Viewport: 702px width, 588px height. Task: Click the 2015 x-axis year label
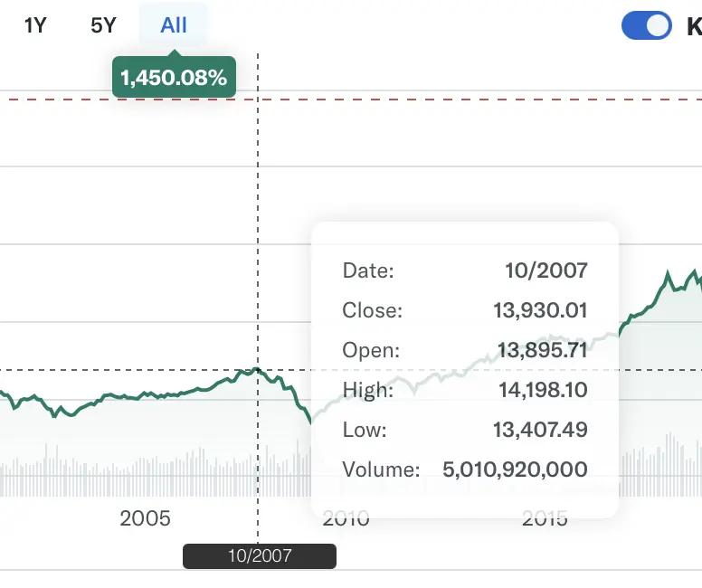[x=545, y=518]
